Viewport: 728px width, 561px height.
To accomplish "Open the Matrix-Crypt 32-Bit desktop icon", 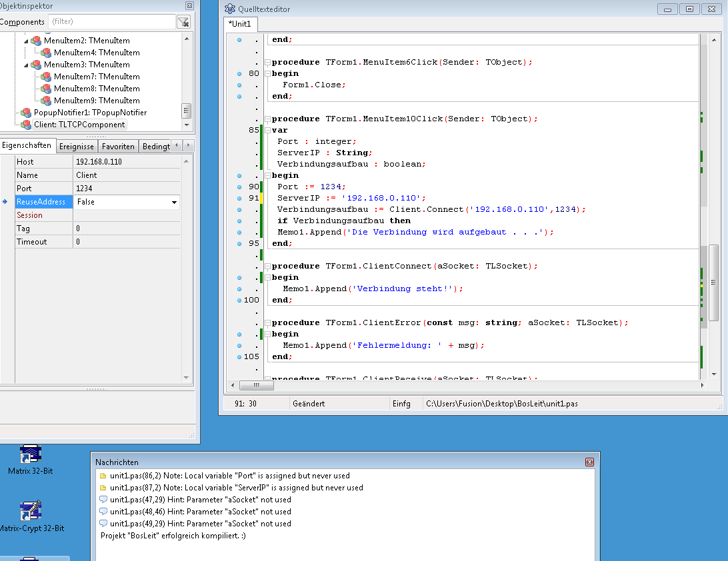I will pyautogui.click(x=30, y=512).
